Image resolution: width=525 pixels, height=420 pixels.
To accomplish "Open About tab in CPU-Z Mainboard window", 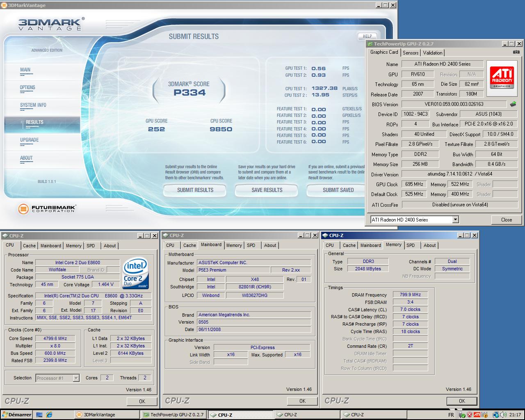I will (x=270, y=245).
